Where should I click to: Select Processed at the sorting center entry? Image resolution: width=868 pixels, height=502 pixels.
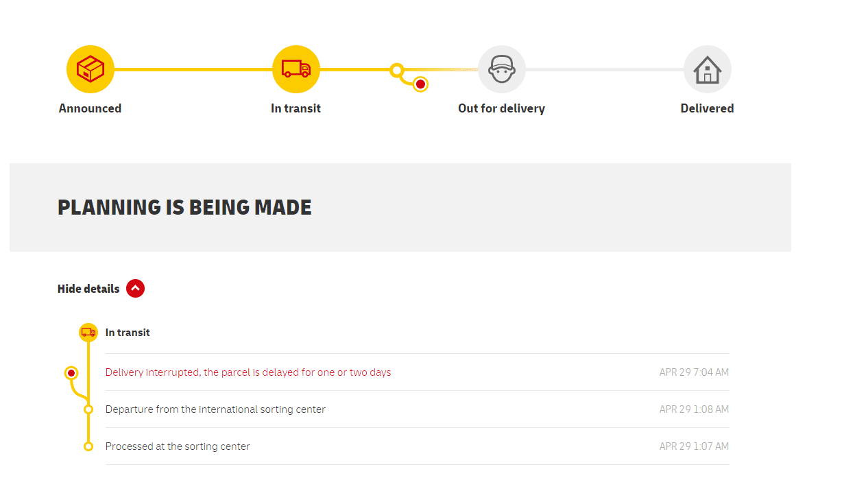(x=178, y=446)
